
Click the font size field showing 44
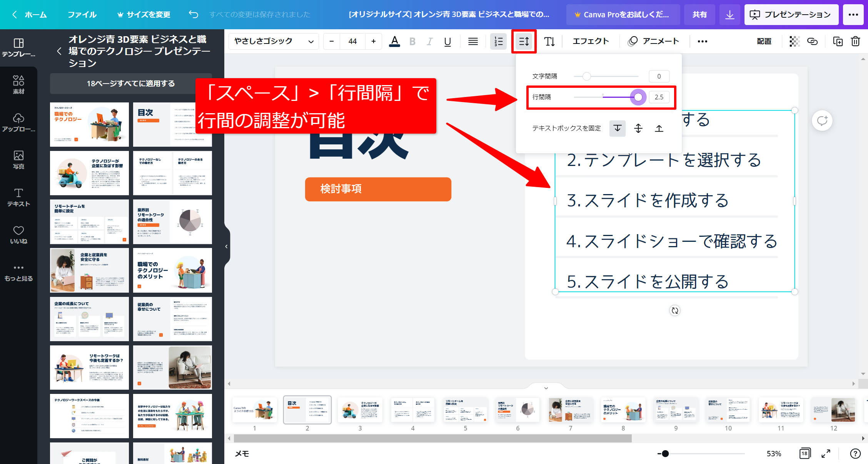tap(352, 41)
